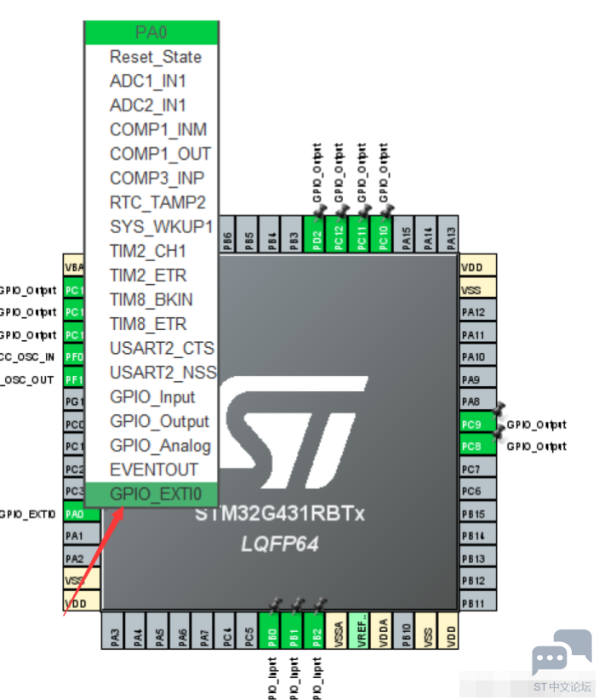This screenshot has width=599, height=700.
Task: Click green pin PB2 on bottom
Action: pos(315,631)
